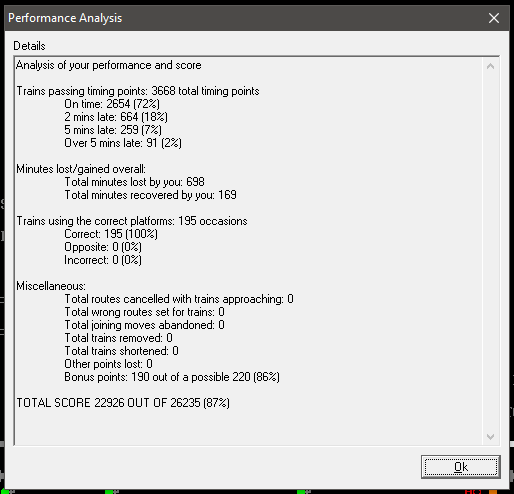The image size is (514, 494).
Task: Click the 'Over 5 mins late: 91' line
Action: [x=123, y=143]
